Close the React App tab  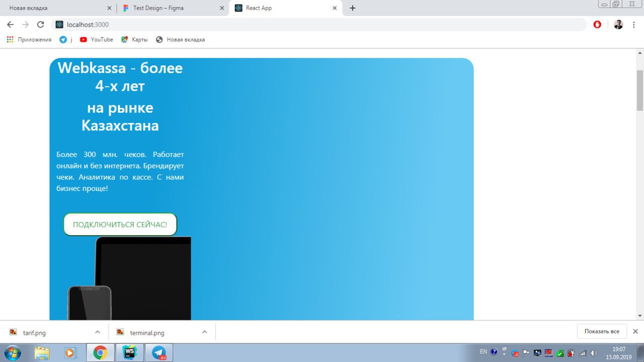tap(335, 8)
